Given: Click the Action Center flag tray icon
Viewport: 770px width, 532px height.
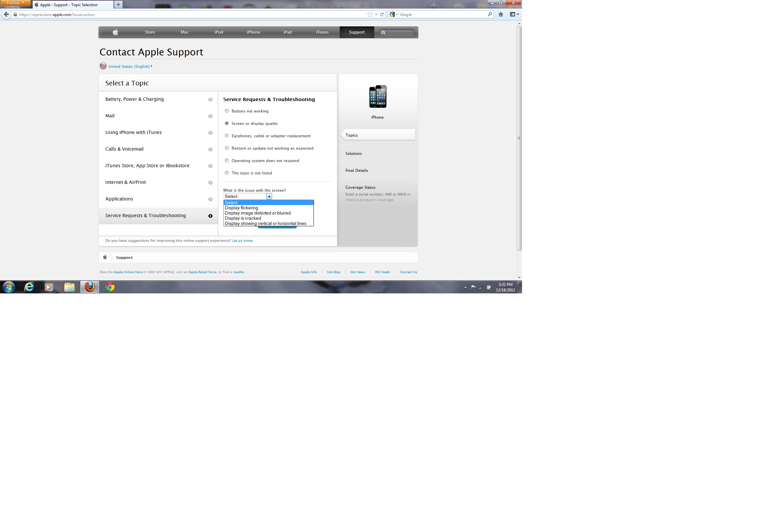Looking at the screenshot, I should click(x=473, y=287).
